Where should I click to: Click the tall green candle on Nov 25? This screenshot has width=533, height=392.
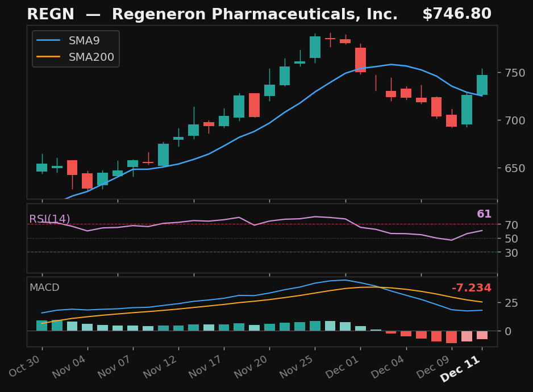pos(315,47)
